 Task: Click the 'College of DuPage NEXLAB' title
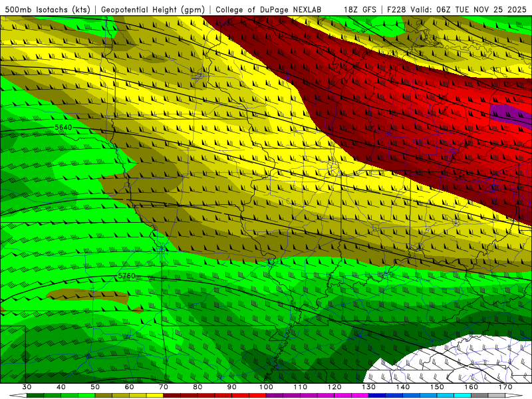pyautogui.click(x=269, y=9)
